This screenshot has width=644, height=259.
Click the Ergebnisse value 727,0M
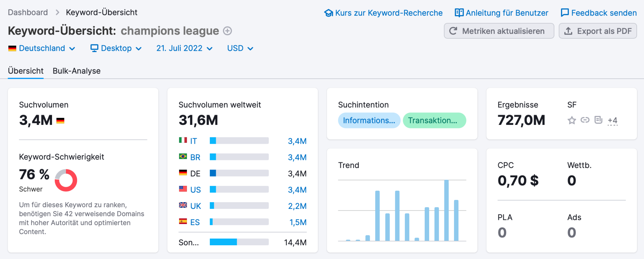pos(521,120)
